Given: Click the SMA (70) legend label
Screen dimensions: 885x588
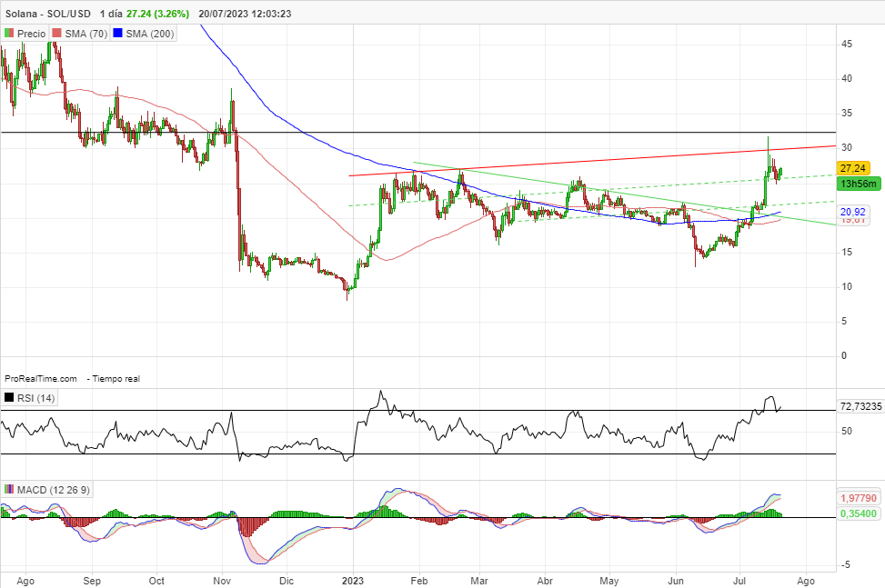Looking at the screenshot, I should click(85, 34).
